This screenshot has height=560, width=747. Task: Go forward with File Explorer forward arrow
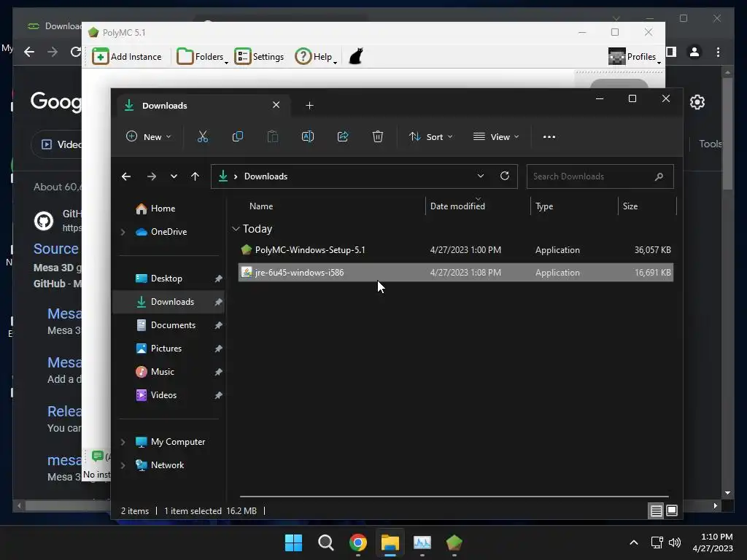[x=152, y=176]
